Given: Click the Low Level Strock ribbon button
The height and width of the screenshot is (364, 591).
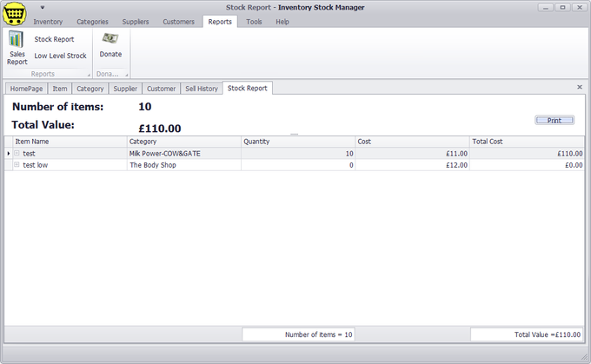Looking at the screenshot, I should (60, 56).
